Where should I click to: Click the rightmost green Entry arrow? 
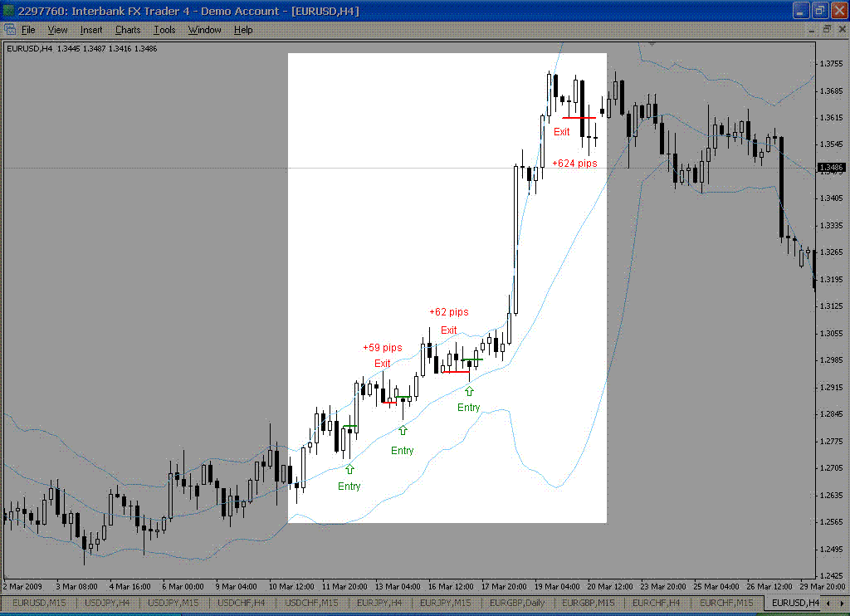click(470, 391)
